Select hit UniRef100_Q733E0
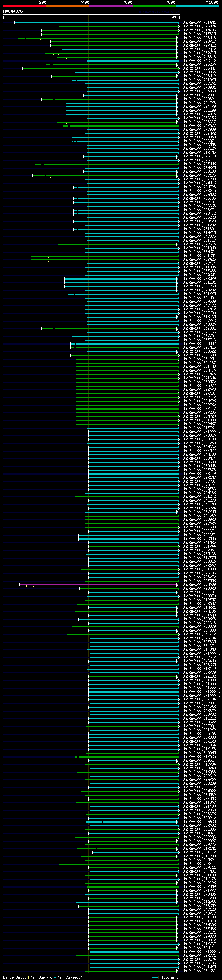 point(199,436)
